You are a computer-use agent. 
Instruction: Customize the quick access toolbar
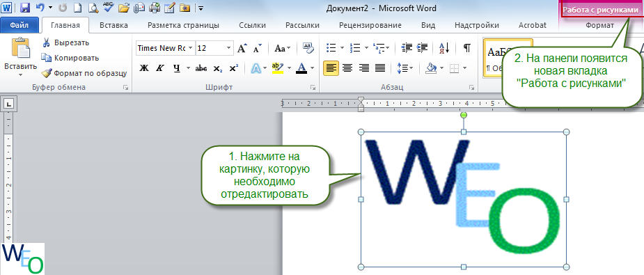pyautogui.click(x=200, y=8)
